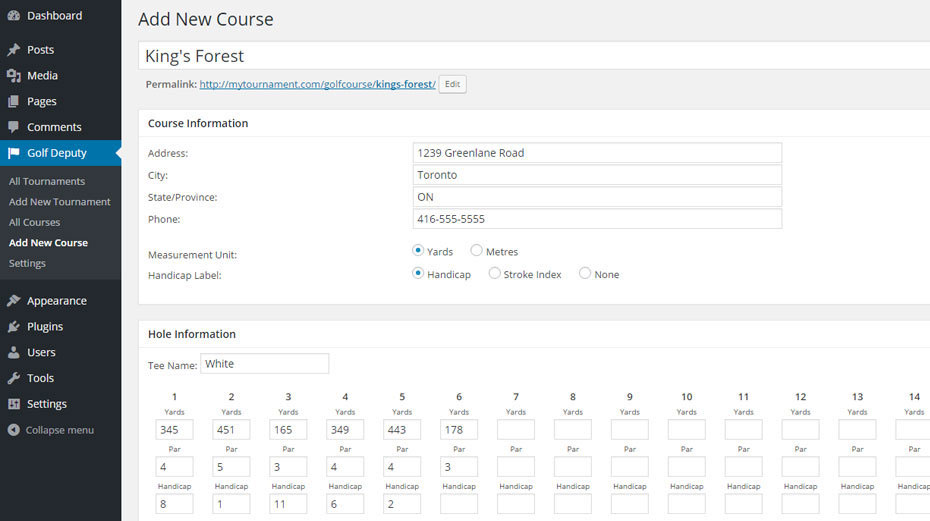
Task: Click empty hole 7 yards field
Action: (x=516, y=430)
